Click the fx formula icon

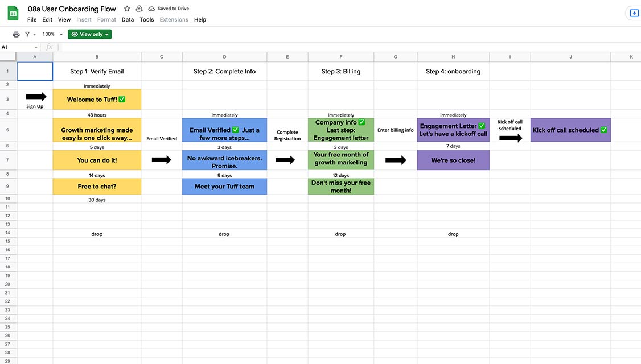point(49,47)
